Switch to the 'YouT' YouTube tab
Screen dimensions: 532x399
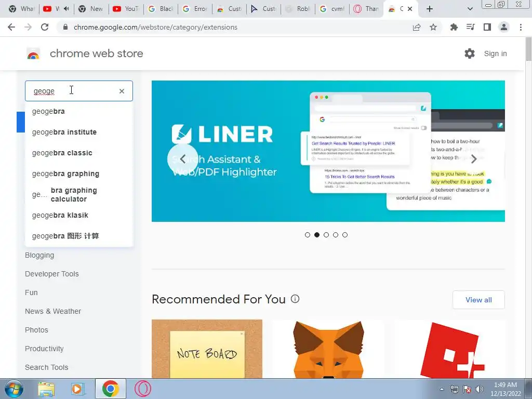[x=126, y=9]
